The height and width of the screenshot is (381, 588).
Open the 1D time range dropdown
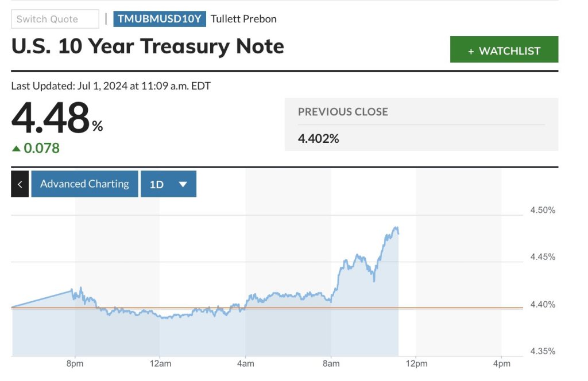(168, 184)
